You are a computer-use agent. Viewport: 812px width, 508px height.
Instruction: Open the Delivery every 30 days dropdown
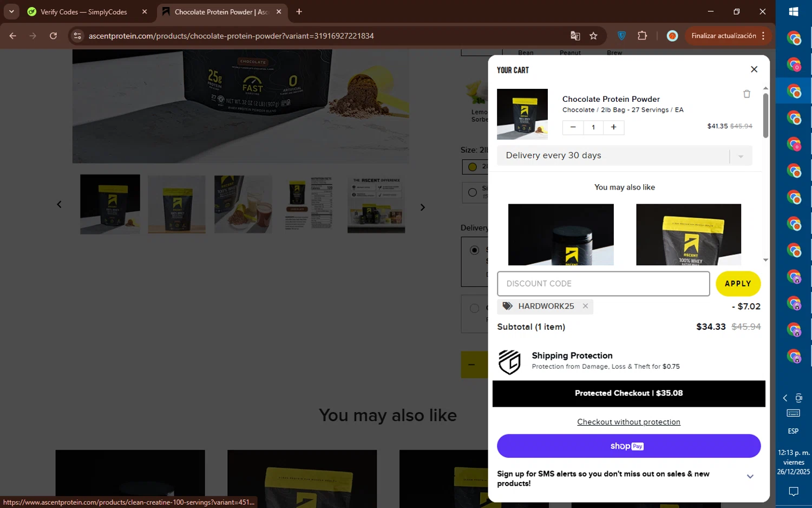[x=625, y=155]
